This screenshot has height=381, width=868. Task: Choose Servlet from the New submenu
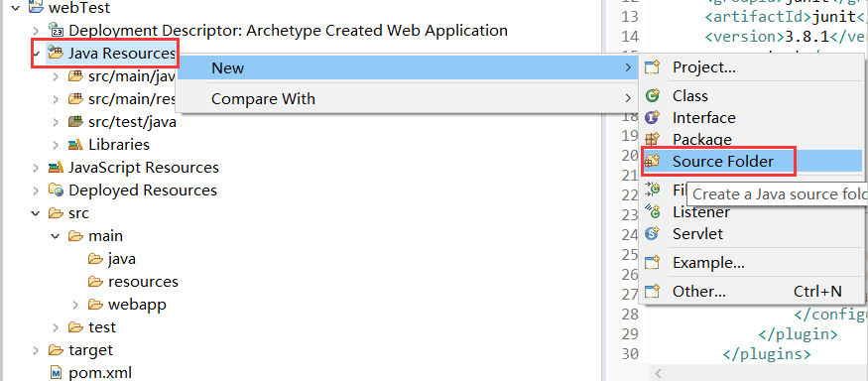click(x=753, y=234)
